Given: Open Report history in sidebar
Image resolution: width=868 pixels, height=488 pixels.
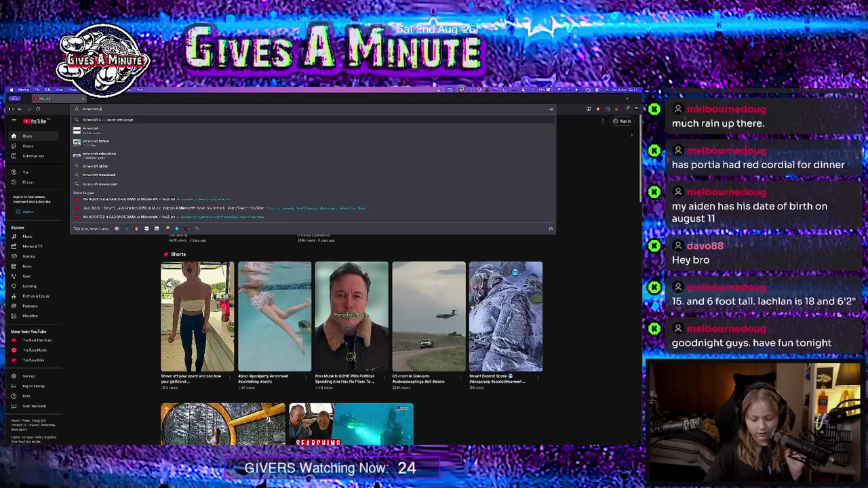Looking at the screenshot, I should (x=33, y=386).
